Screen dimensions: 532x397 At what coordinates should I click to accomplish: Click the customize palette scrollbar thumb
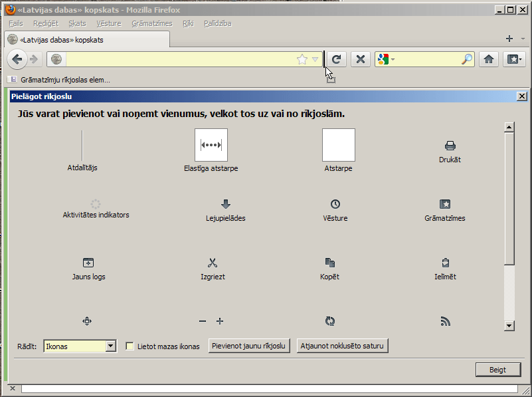tap(509, 199)
